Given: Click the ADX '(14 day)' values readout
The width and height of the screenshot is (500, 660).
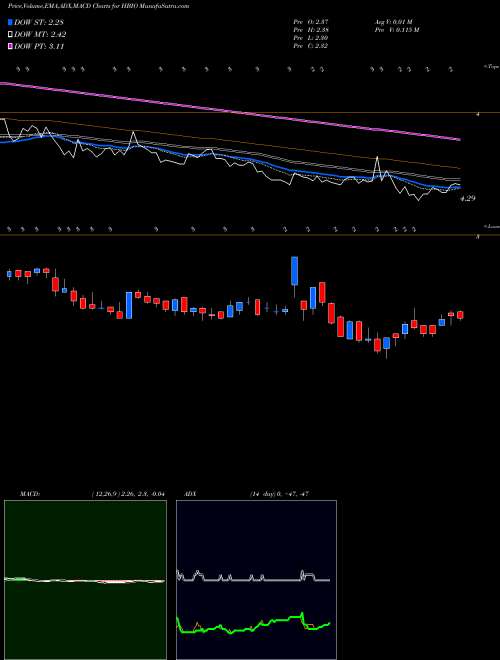Looking at the screenshot, I should click(279, 494).
